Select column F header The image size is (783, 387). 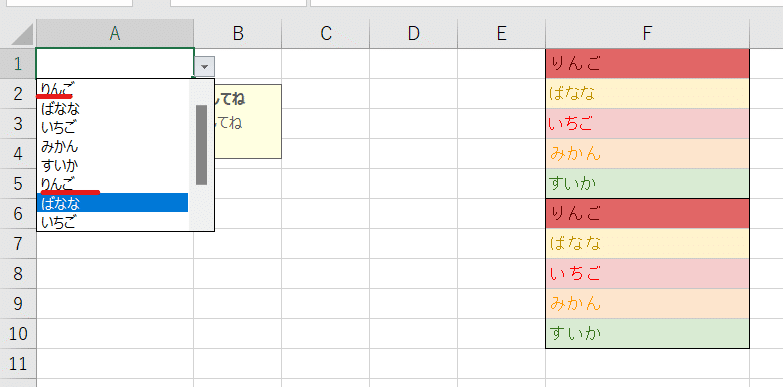pyautogui.click(x=647, y=33)
